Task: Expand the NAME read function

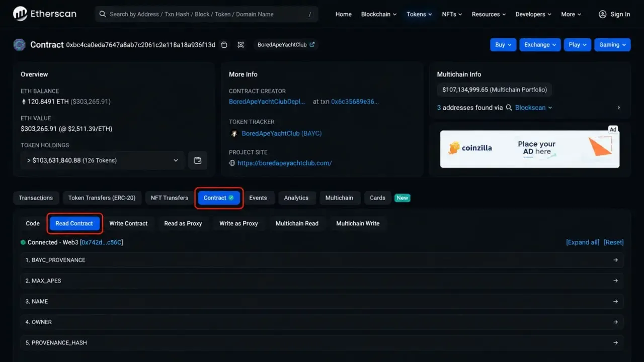Action: point(322,301)
